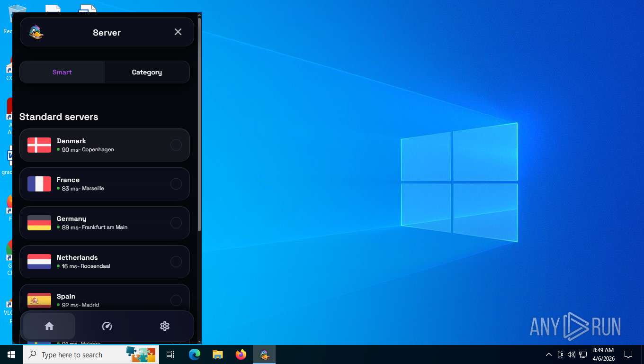Click the duck VPN app taskbar icon
The width and height of the screenshot is (644, 364).
pyautogui.click(x=264, y=355)
